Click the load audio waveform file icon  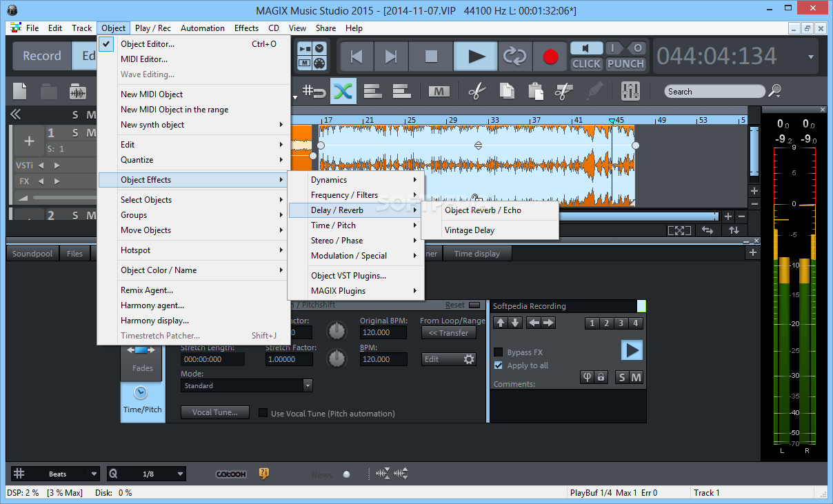pyautogui.click(x=78, y=91)
